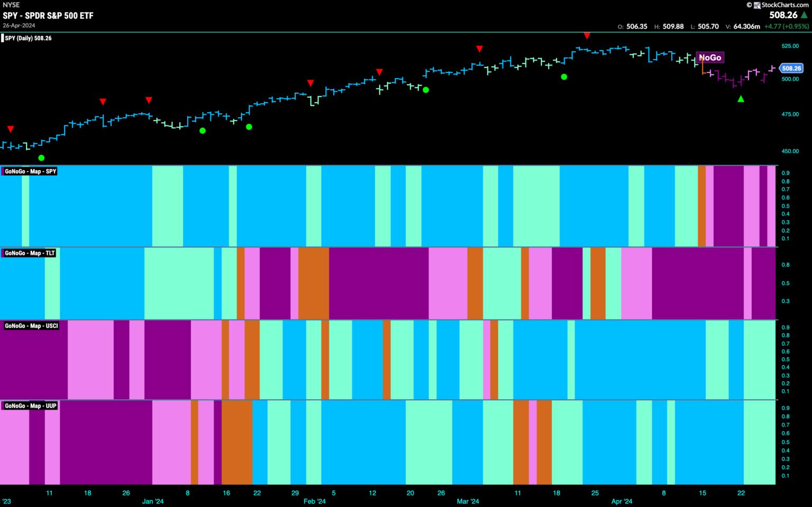Screen dimensions: 812x507
Task: Select the GoNoGo - Map - SPY label
Action: coord(30,171)
